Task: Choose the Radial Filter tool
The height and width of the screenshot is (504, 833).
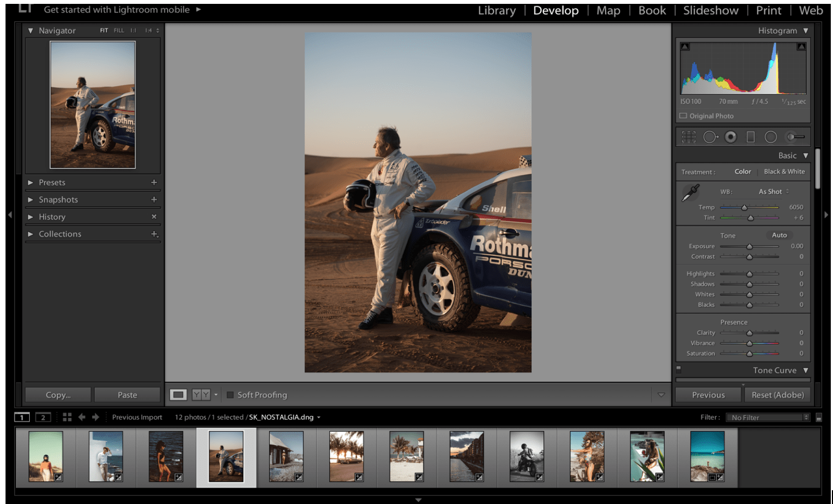Action: coord(771,137)
